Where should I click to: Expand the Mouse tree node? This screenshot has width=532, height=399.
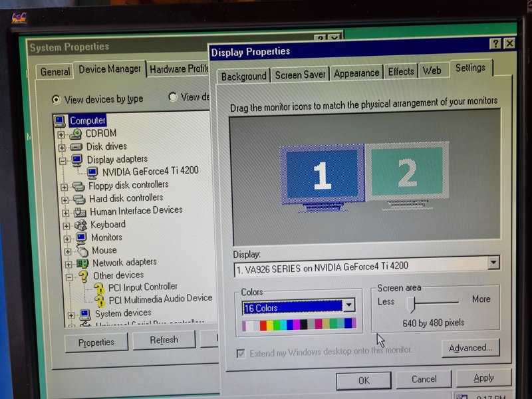(68, 252)
